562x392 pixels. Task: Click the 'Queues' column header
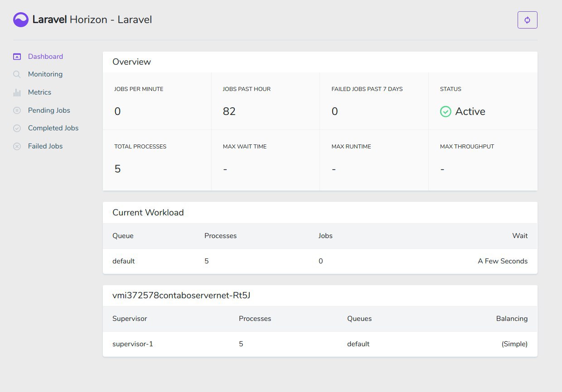click(359, 319)
